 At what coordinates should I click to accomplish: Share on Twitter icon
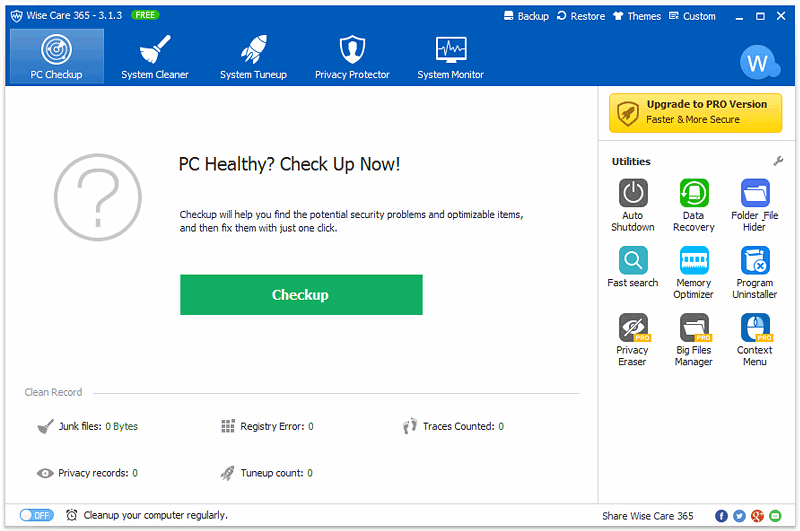point(739,516)
